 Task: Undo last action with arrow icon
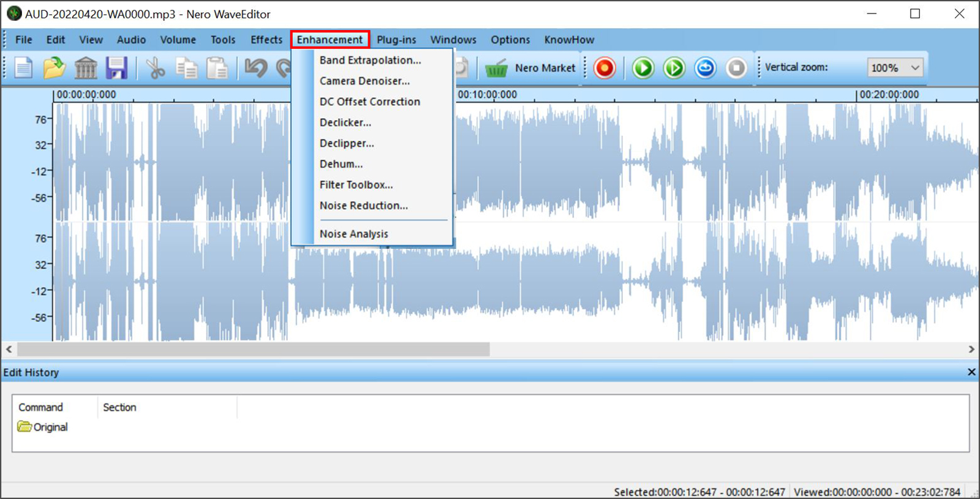256,67
